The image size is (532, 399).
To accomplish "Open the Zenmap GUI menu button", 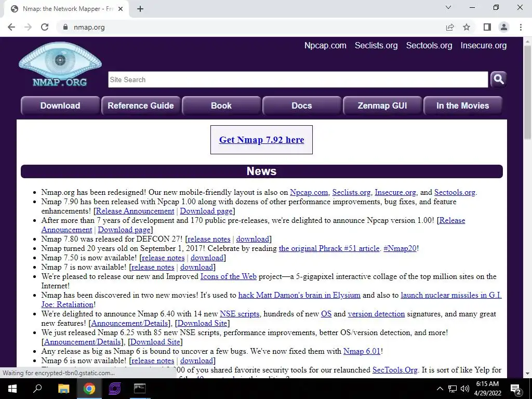I will (382, 105).
